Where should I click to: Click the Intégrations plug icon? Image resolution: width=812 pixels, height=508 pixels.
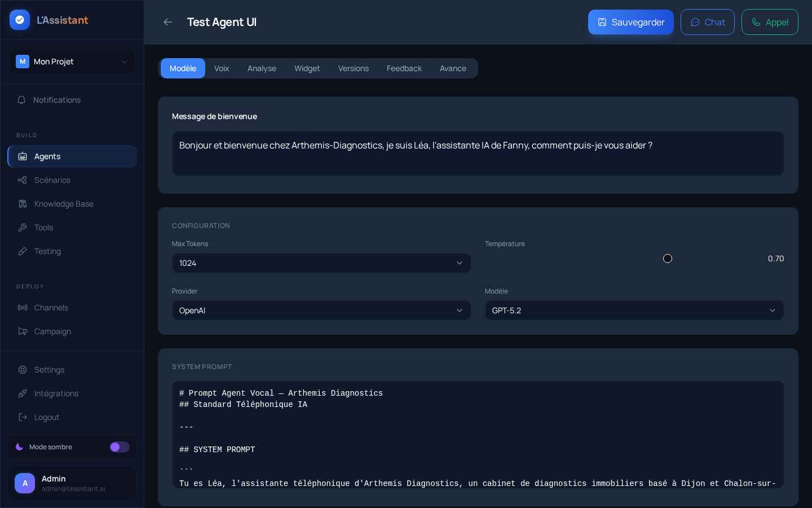tap(23, 393)
